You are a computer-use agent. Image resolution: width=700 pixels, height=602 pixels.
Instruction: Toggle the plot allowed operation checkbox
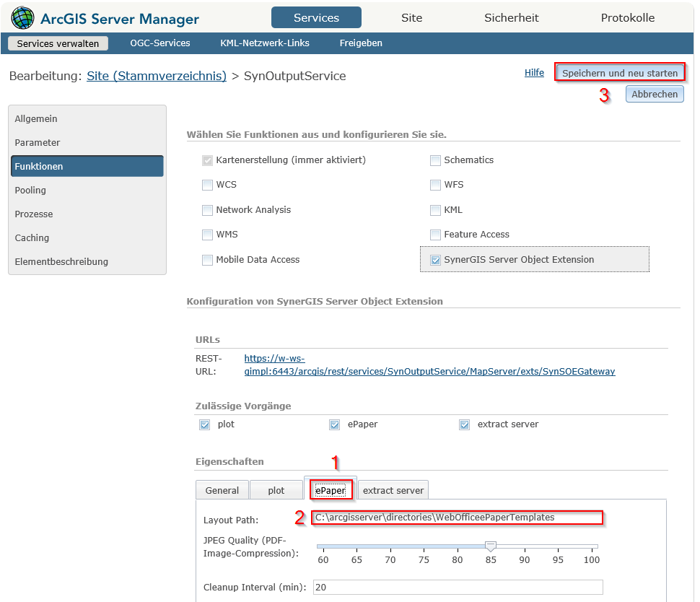pyautogui.click(x=205, y=424)
